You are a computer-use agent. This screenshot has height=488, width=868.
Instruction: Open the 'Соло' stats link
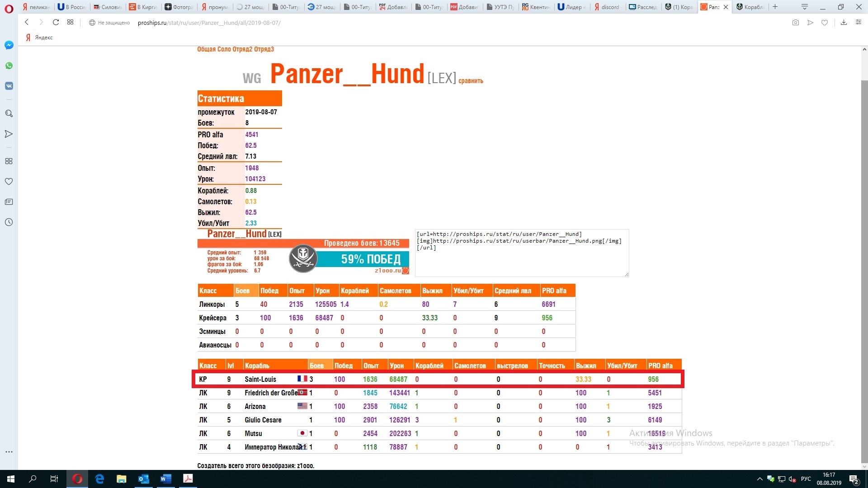pyautogui.click(x=224, y=49)
